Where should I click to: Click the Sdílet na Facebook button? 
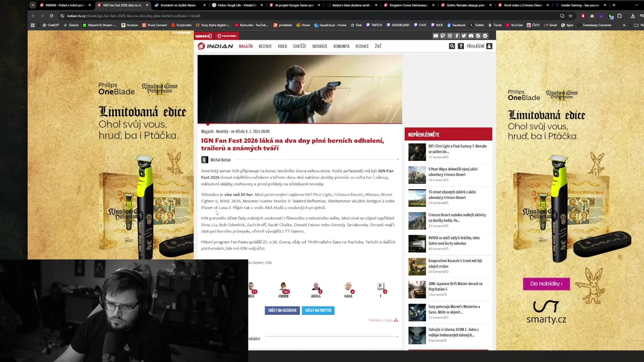[x=282, y=310]
